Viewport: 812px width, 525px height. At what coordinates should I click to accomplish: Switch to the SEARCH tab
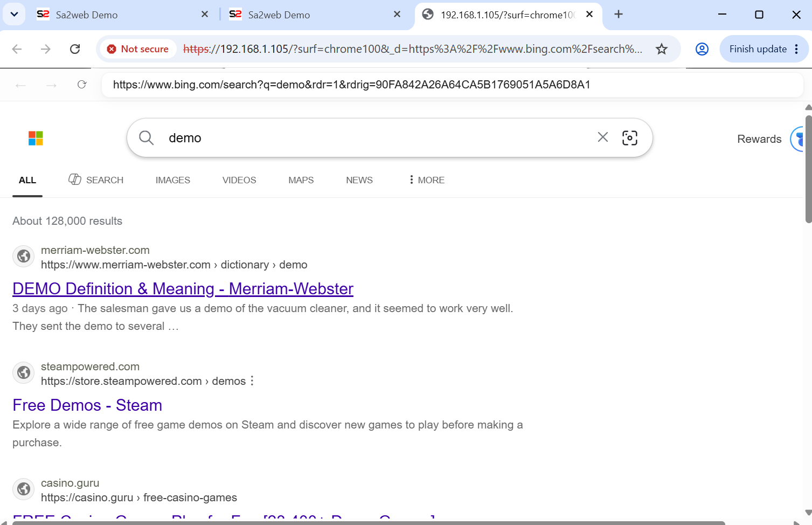(96, 180)
